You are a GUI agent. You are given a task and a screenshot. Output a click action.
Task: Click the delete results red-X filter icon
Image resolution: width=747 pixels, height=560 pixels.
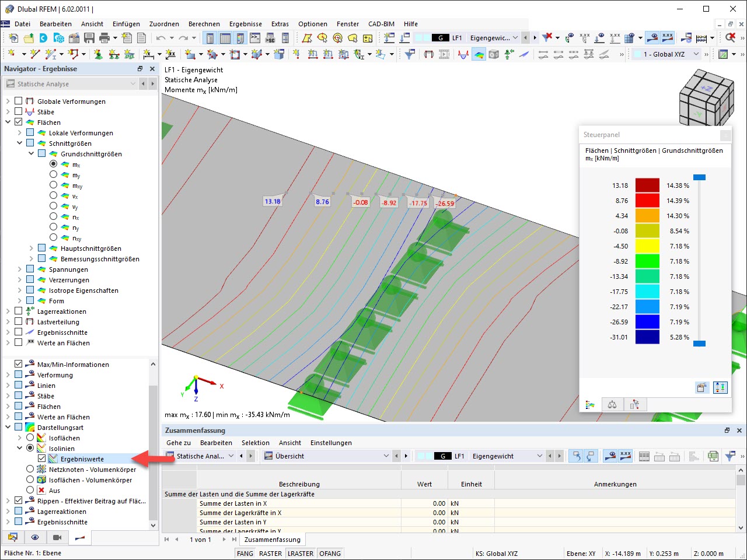[547, 38]
